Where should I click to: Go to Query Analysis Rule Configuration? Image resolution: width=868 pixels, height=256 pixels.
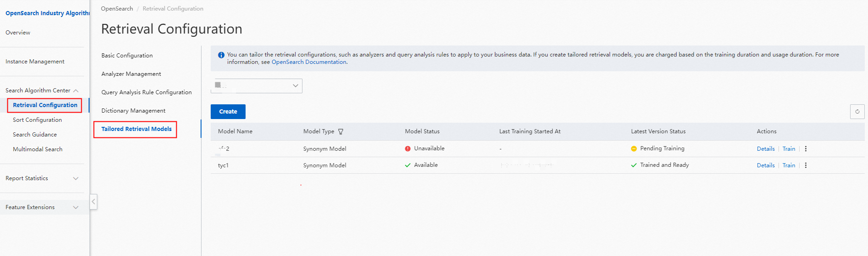146,92
